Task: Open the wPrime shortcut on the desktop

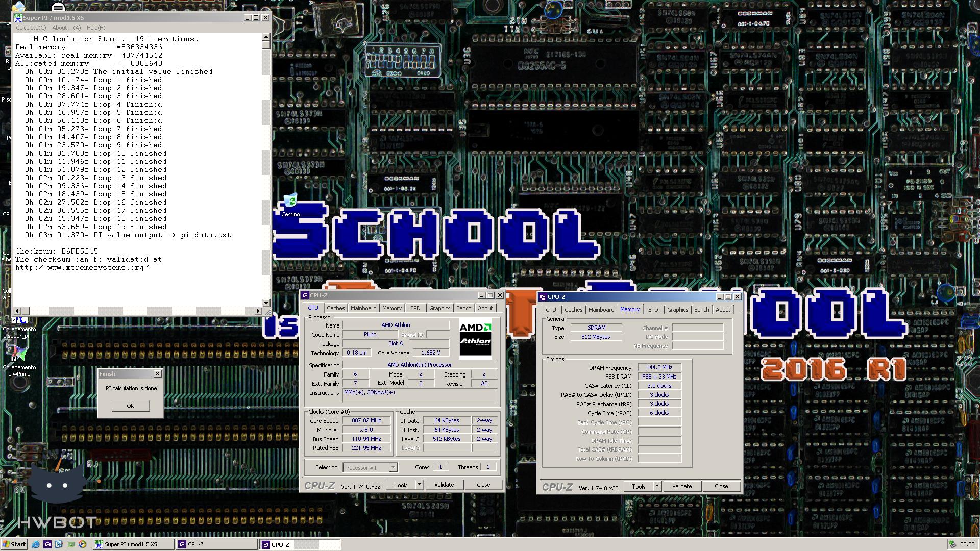Action: pyautogui.click(x=19, y=361)
